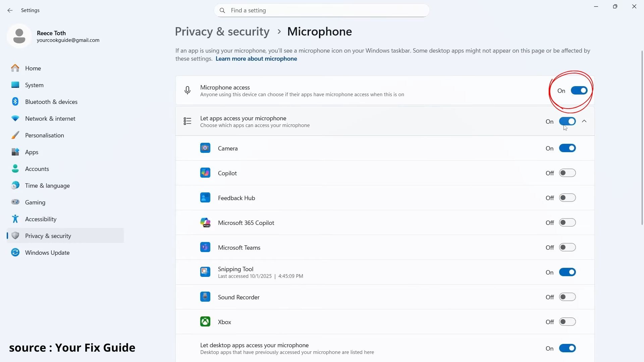Click the Microsoft Teams app icon
This screenshot has width=644, height=362.
pyautogui.click(x=205, y=247)
